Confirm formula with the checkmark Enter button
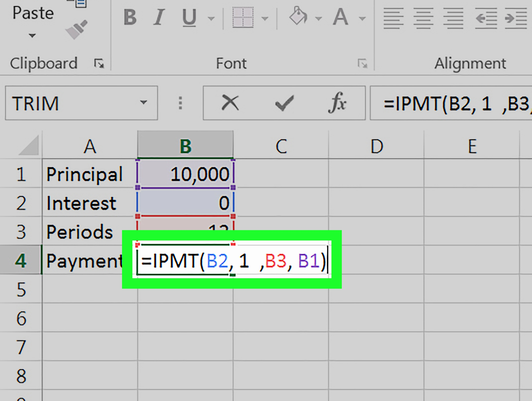The image size is (532, 401). (x=284, y=103)
